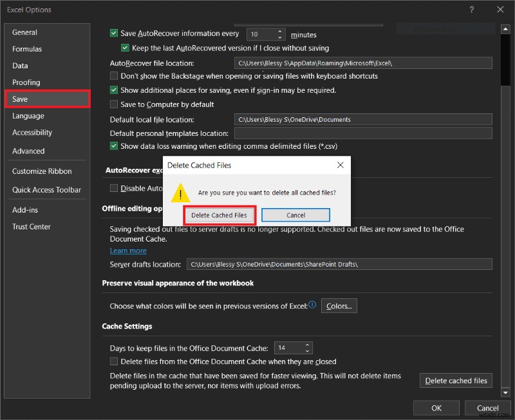Cancel the Delete Cached Files dialog
The height and width of the screenshot is (420, 515).
pos(295,215)
